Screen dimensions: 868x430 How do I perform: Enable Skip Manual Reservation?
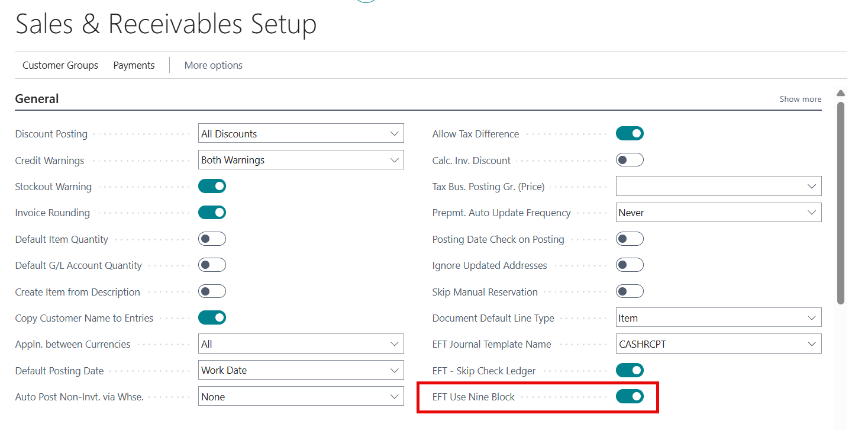point(630,291)
